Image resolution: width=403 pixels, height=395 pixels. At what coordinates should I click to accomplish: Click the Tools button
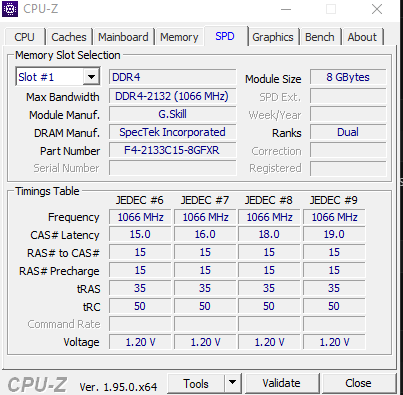coord(196,383)
